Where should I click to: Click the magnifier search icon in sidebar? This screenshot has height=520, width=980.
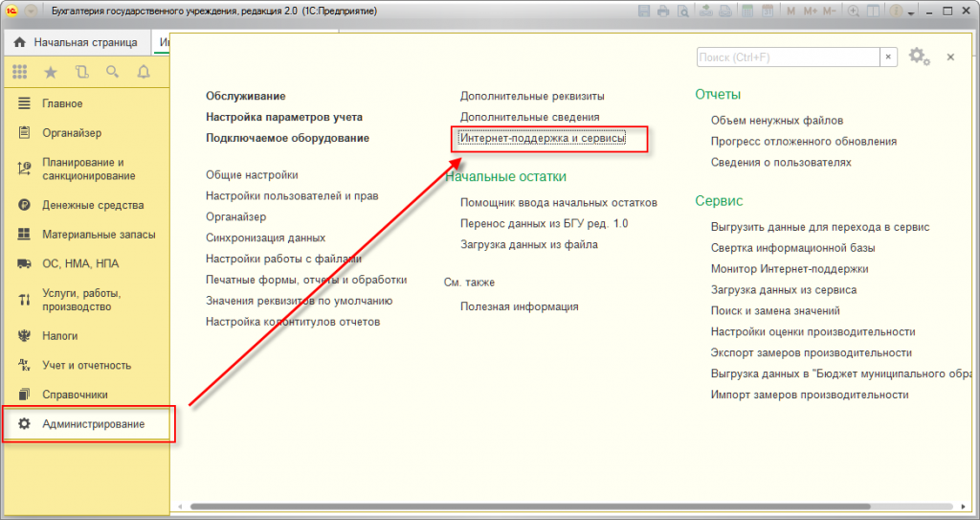[x=113, y=72]
